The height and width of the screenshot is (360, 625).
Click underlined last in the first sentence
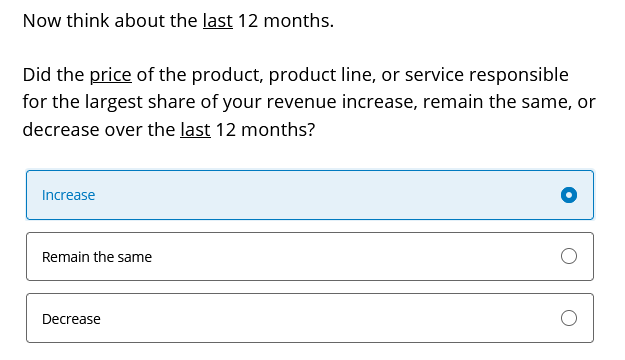click(218, 21)
